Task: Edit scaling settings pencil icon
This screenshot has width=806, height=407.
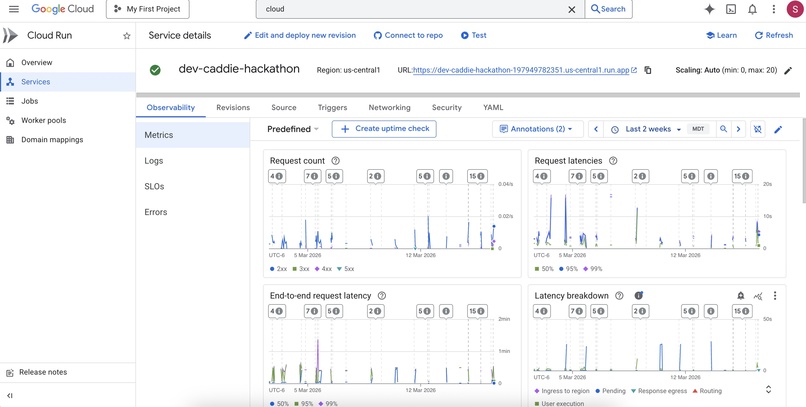Action: coord(788,70)
